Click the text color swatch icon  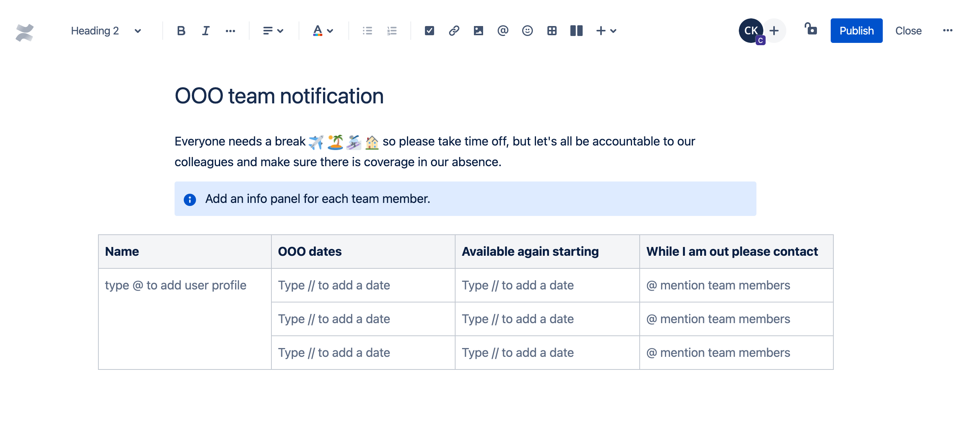click(x=317, y=30)
